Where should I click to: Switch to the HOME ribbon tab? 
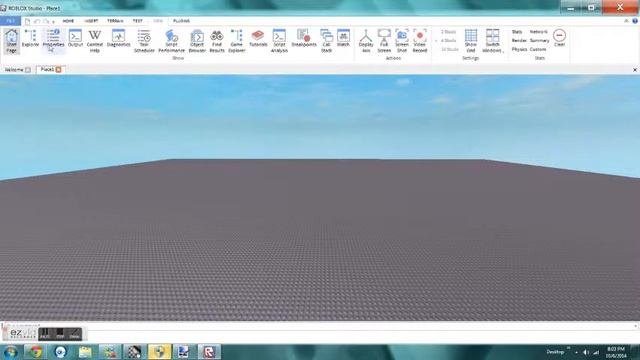(68, 21)
